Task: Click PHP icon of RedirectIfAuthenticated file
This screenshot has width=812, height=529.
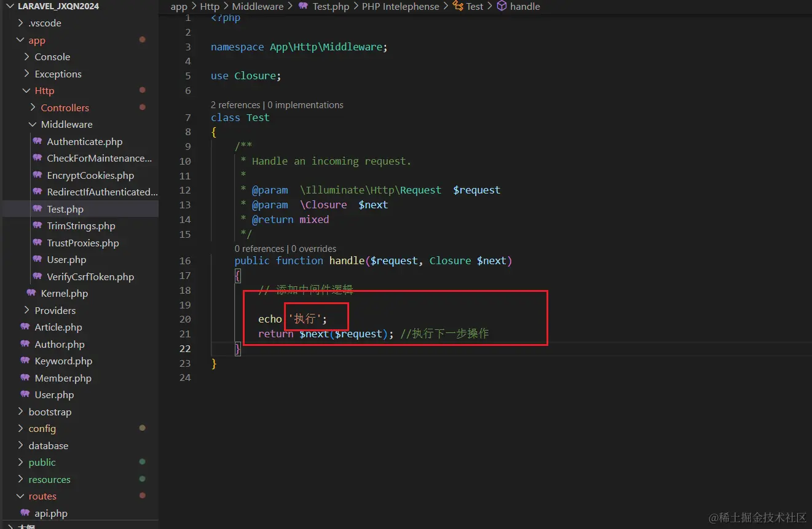Action: tap(37, 192)
